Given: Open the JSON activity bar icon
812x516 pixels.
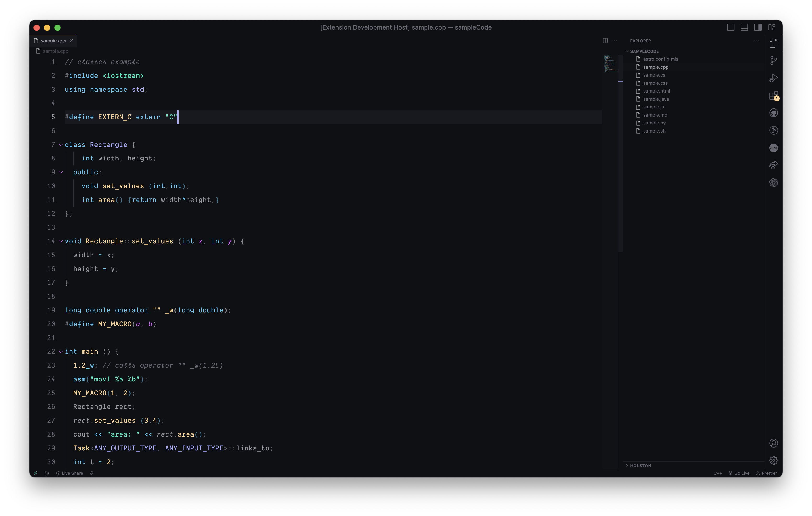Looking at the screenshot, I should click(x=774, y=148).
